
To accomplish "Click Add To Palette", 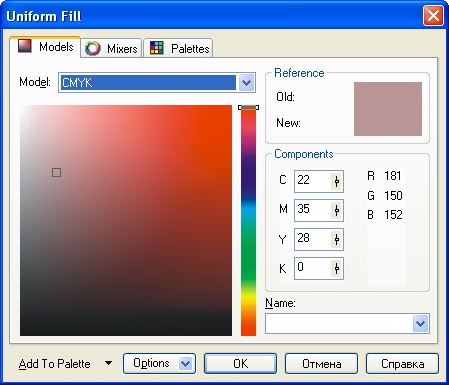I will 55,364.
